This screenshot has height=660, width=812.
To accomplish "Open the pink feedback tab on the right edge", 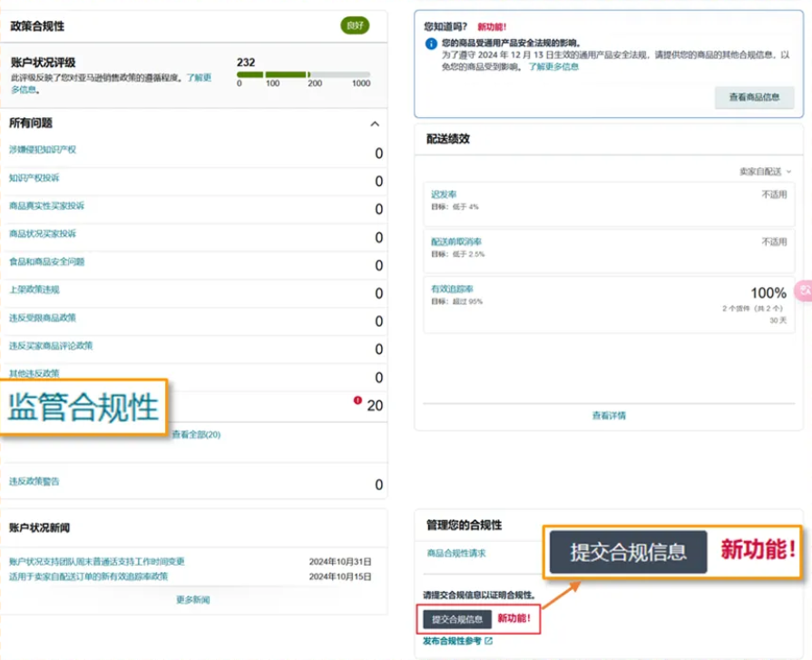I will (x=804, y=291).
